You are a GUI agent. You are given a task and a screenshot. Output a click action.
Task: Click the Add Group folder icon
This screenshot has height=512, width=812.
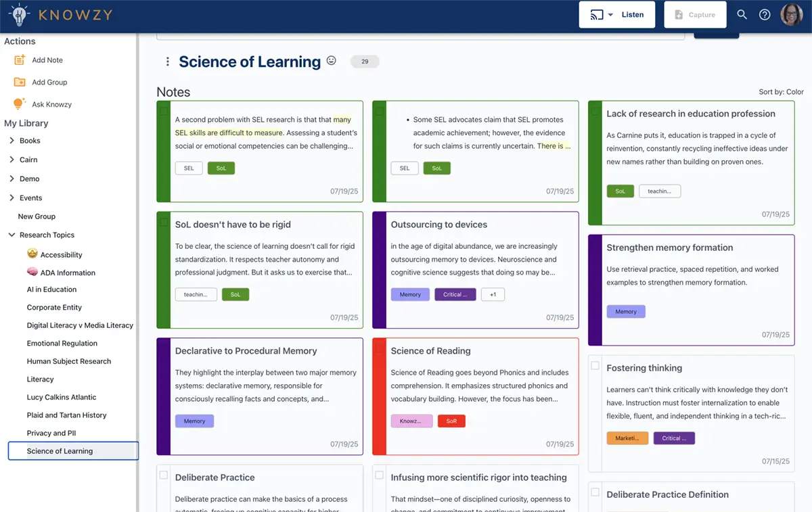tap(20, 82)
